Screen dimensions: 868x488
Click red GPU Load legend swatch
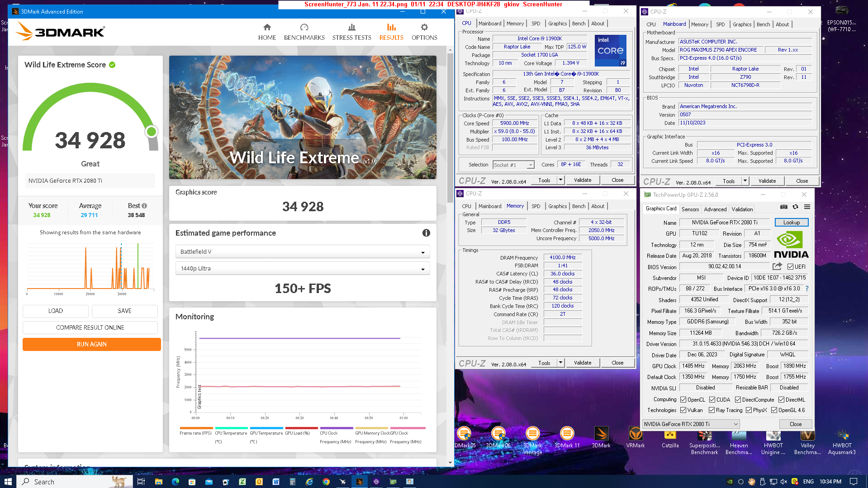point(301,428)
